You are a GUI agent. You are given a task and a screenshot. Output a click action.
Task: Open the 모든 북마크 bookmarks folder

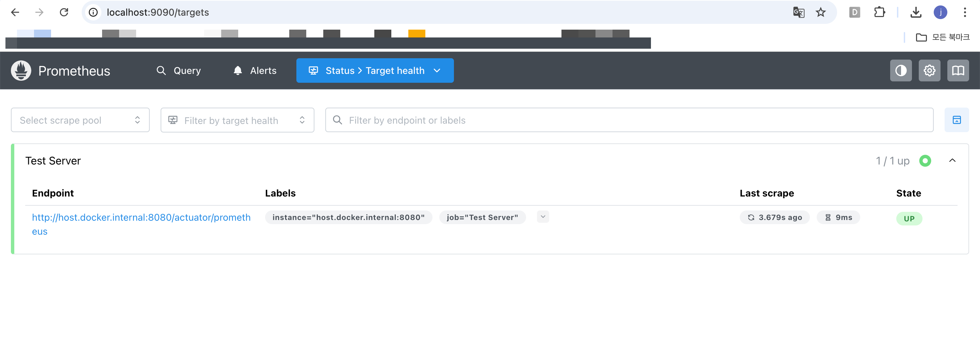tap(942, 37)
